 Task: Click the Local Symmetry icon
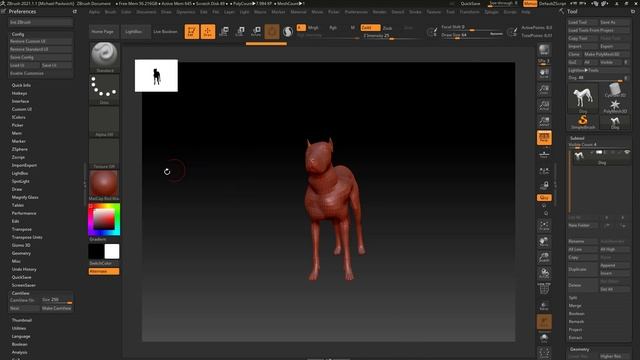[544, 171]
